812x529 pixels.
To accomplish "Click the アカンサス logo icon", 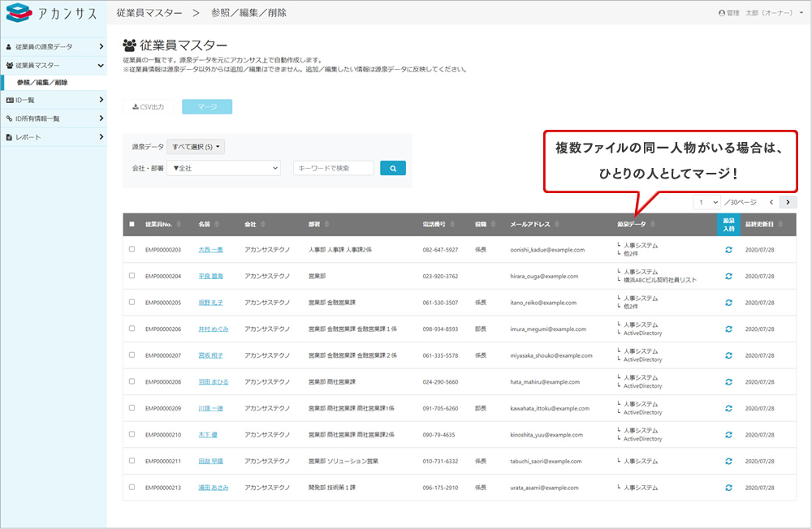I will click(18, 11).
